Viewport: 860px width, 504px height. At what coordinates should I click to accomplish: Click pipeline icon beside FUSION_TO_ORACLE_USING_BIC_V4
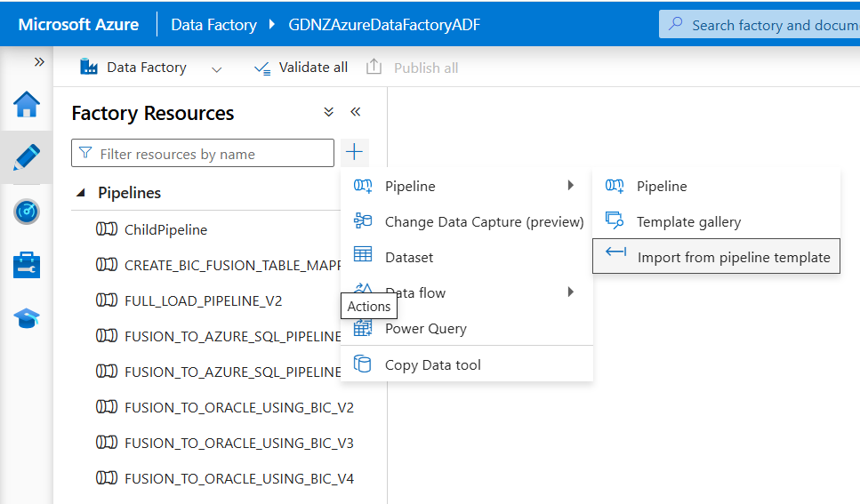point(107,478)
